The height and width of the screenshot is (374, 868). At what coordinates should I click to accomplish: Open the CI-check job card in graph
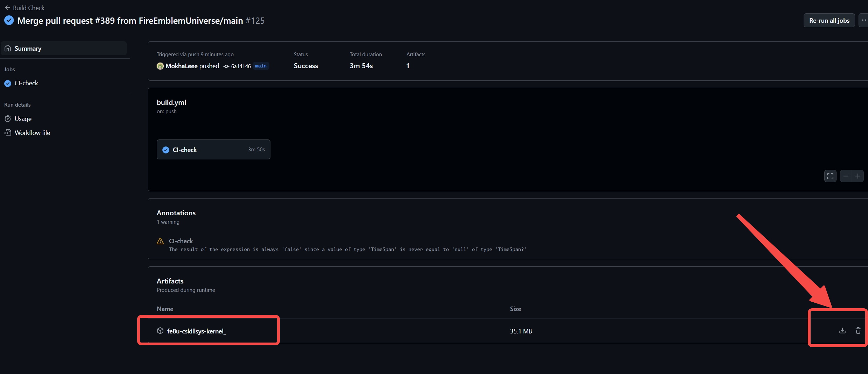[213, 150]
